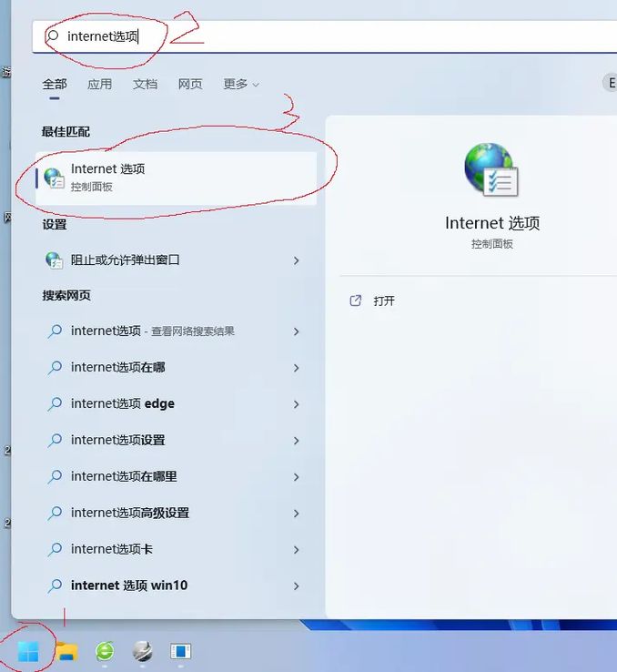This screenshot has width=617, height=672.
Task: Click large Internet 选项 icon in preview pane
Action: point(491,170)
